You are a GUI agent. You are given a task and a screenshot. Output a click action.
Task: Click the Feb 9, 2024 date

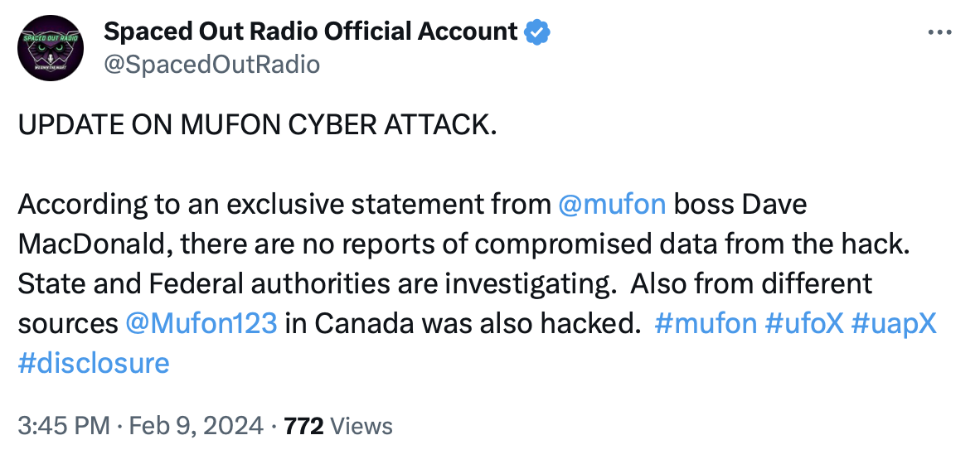(196, 426)
